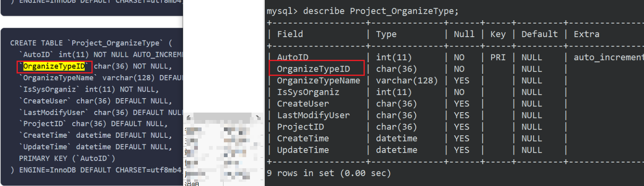The width and height of the screenshot is (644, 186).
Task: Click the Extra column header
Action: tap(586, 34)
